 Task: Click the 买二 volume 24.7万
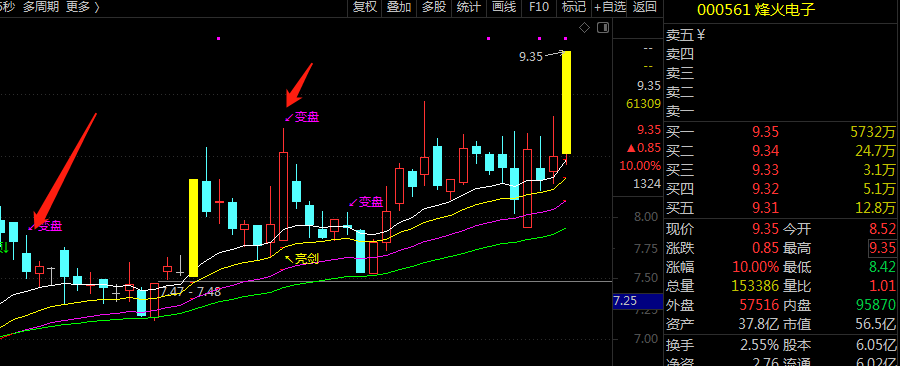pos(876,151)
